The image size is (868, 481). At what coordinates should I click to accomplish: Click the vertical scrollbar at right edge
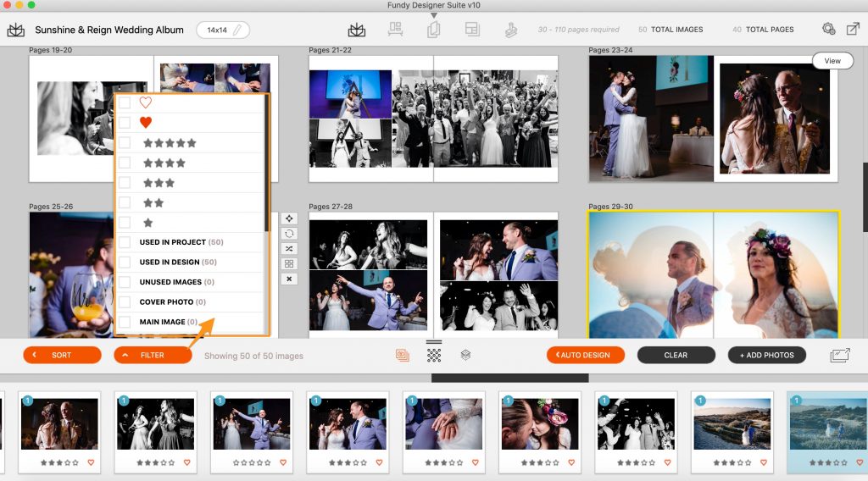[865, 196]
